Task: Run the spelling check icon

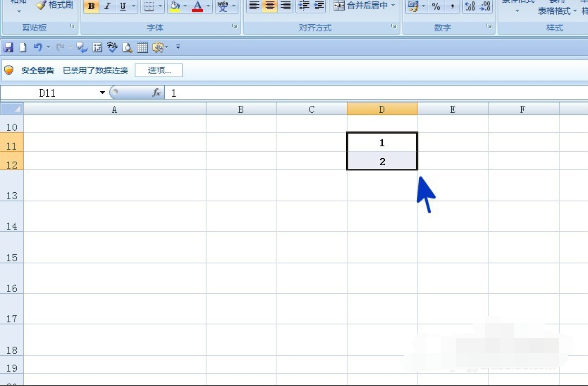Action: 112,47
